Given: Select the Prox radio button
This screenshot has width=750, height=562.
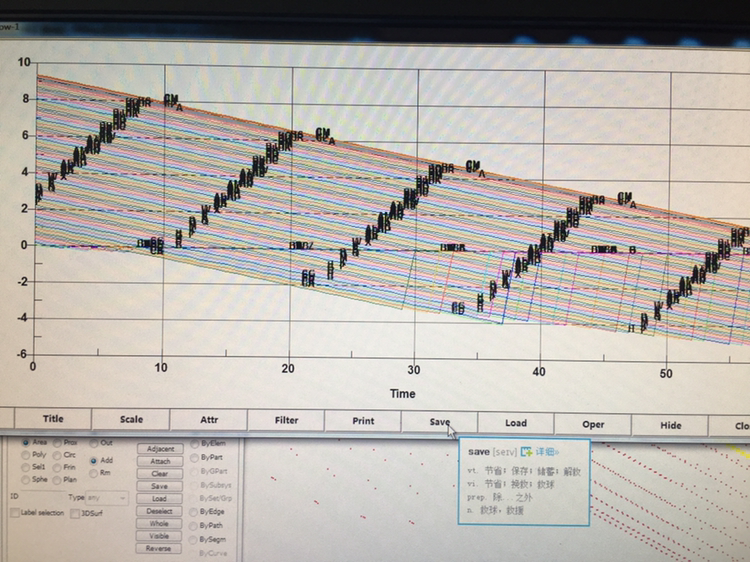Looking at the screenshot, I should pos(57,443).
